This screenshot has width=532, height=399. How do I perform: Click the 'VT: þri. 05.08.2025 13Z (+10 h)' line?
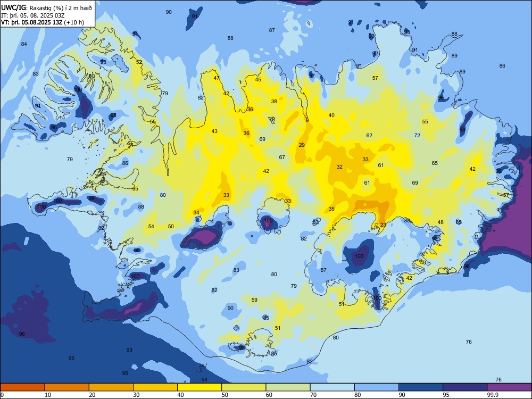coord(43,22)
